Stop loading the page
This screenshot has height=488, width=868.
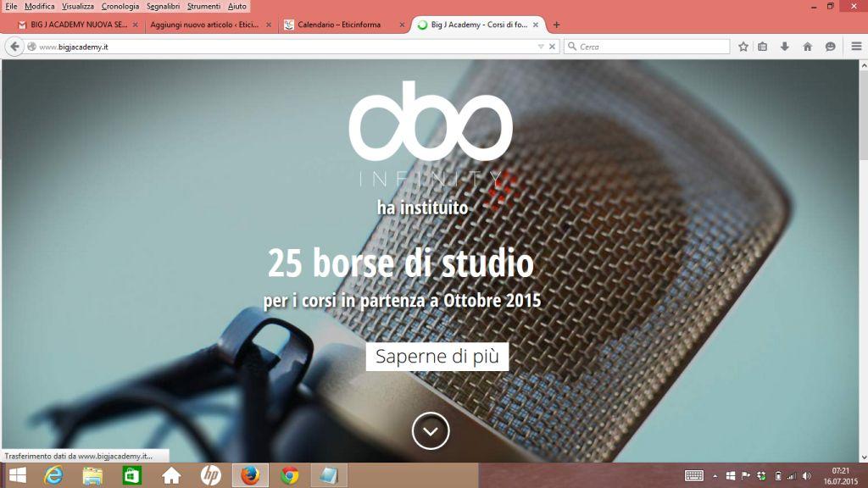(x=552, y=47)
